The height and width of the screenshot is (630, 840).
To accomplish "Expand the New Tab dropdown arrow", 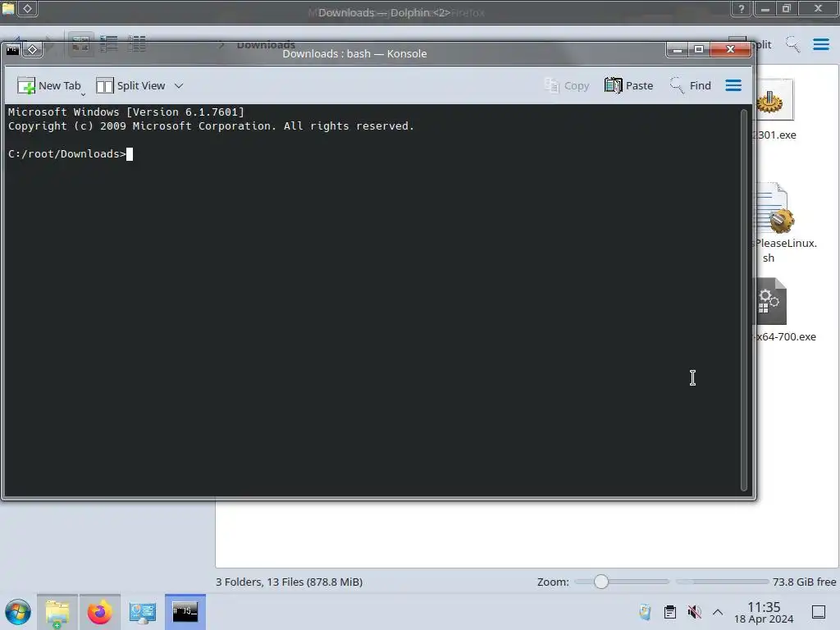I will [83, 94].
